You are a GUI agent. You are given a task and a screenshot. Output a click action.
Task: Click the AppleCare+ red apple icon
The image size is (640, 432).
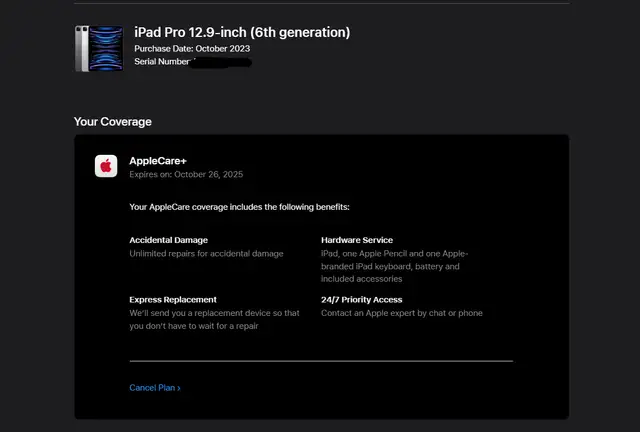(106, 166)
